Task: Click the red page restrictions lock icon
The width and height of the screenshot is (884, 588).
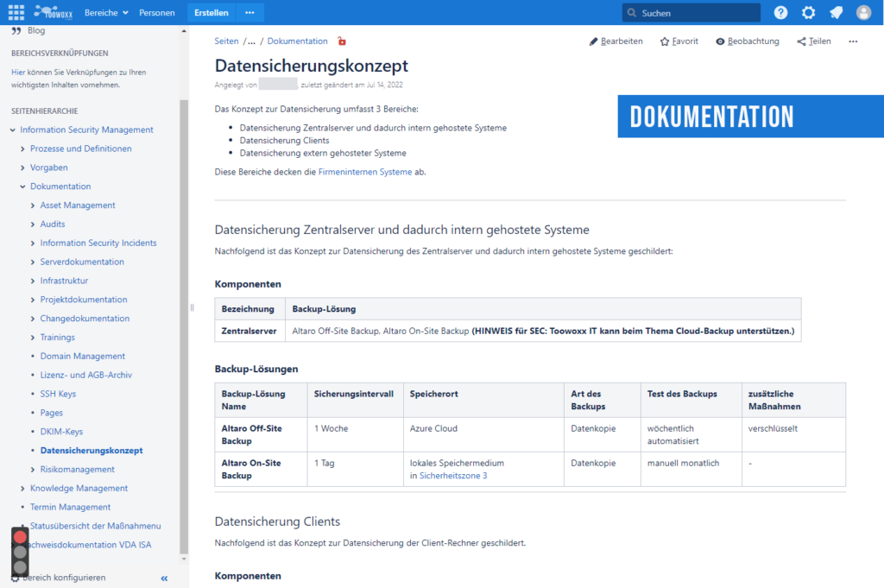Action: click(x=342, y=41)
